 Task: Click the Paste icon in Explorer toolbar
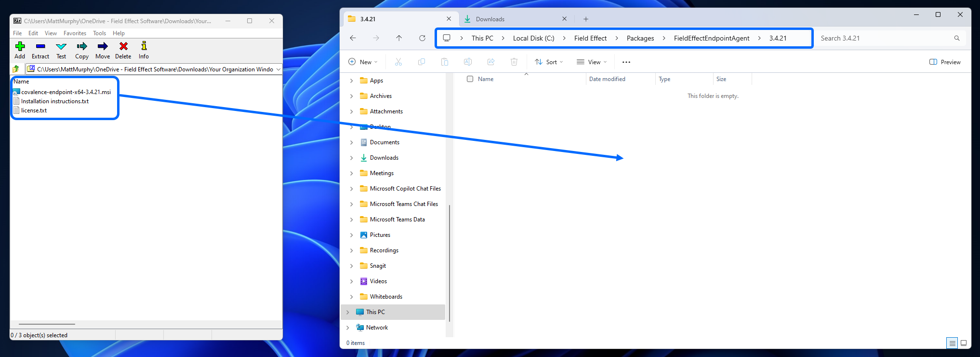(x=445, y=62)
